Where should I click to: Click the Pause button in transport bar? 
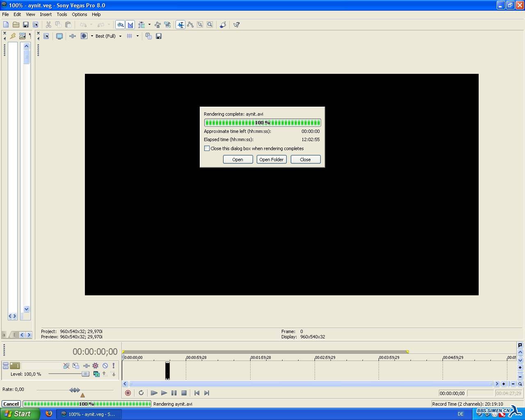tap(174, 393)
